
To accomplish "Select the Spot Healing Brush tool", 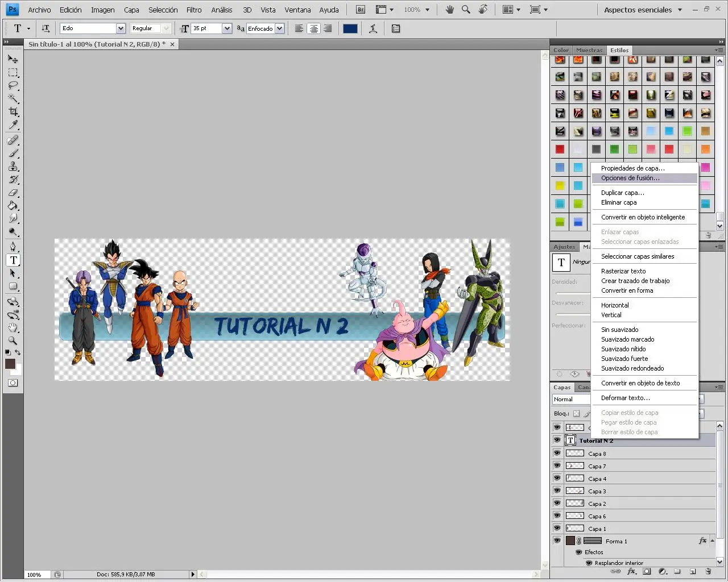I will (13, 140).
